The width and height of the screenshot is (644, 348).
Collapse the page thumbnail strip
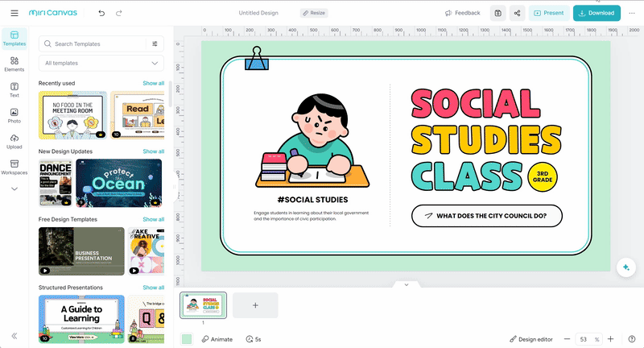(407, 284)
